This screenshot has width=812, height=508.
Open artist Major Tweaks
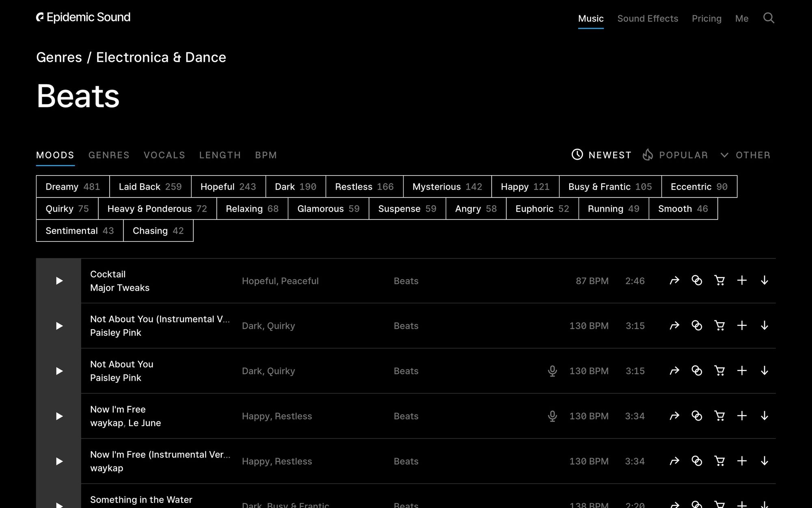click(120, 288)
